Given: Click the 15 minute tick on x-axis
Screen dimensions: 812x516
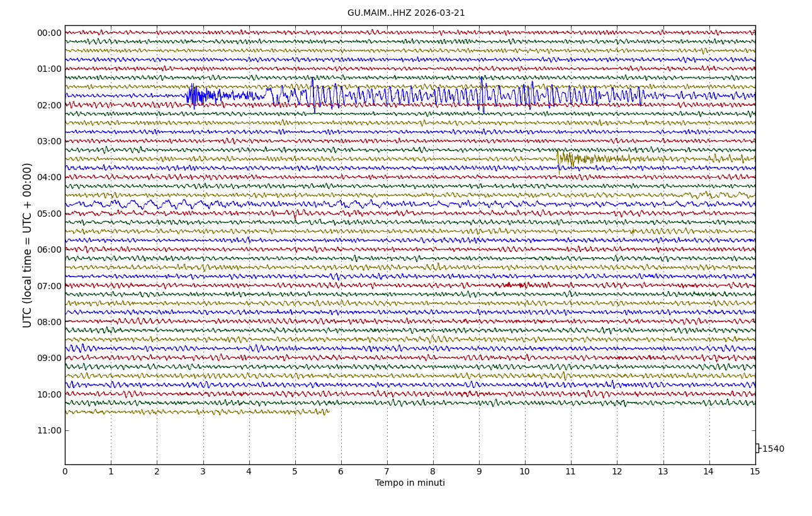Looking at the screenshot, I should click(x=755, y=472).
